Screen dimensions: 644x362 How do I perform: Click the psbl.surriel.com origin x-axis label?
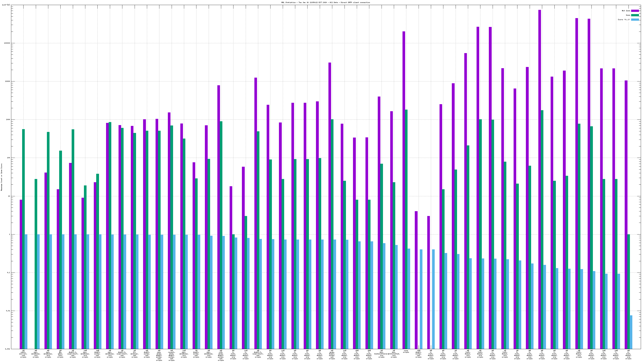point(23,354)
